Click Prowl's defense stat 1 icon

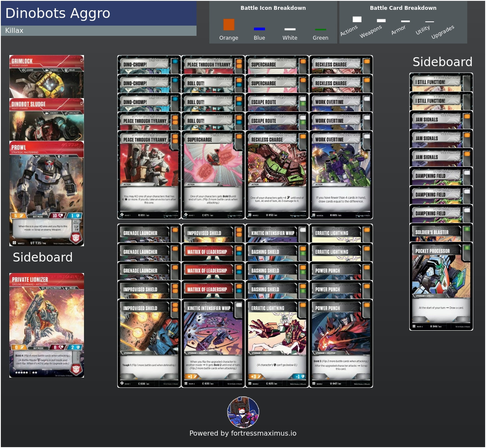coord(75,215)
